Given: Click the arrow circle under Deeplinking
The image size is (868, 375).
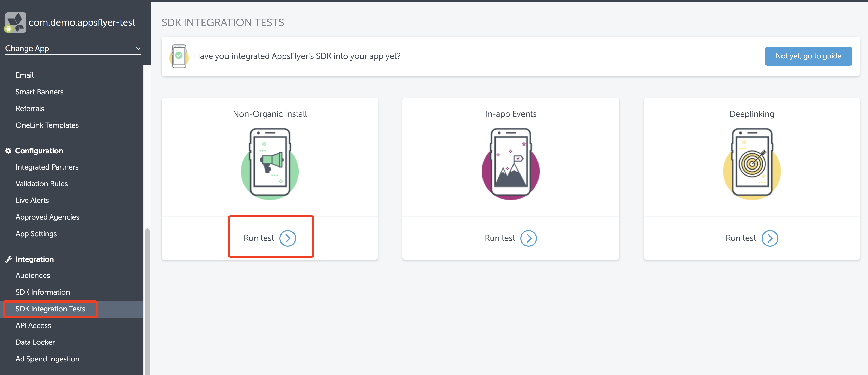Looking at the screenshot, I should (770, 238).
